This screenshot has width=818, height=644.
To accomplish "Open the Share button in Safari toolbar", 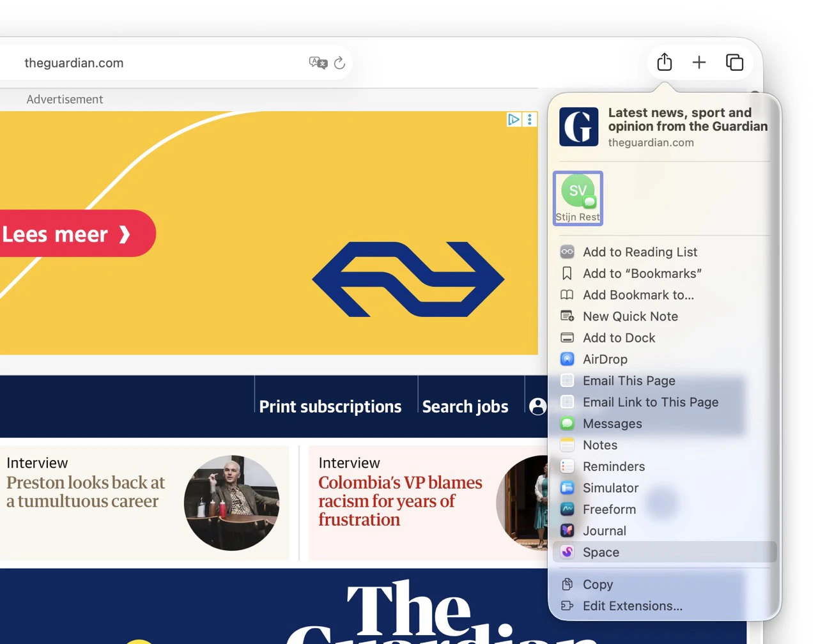I will 665,62.
